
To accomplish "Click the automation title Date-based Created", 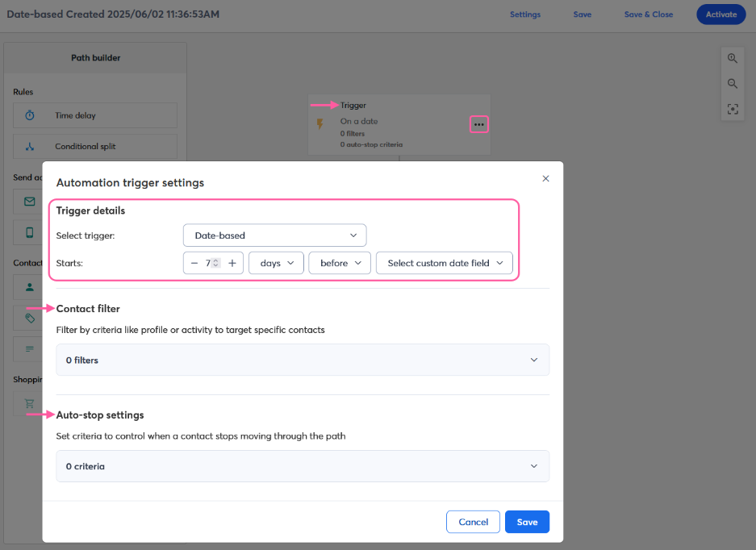I will coord(113,14).
